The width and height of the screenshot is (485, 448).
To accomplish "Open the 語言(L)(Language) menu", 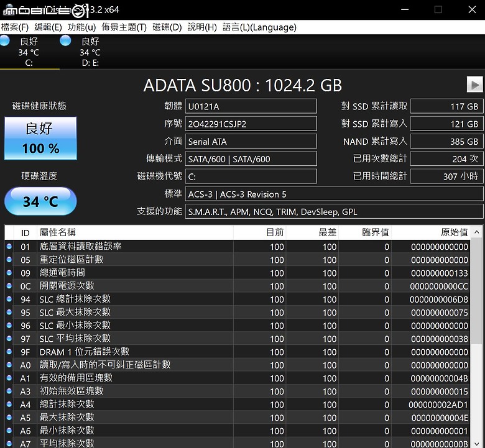I will (x=259, y=27).
